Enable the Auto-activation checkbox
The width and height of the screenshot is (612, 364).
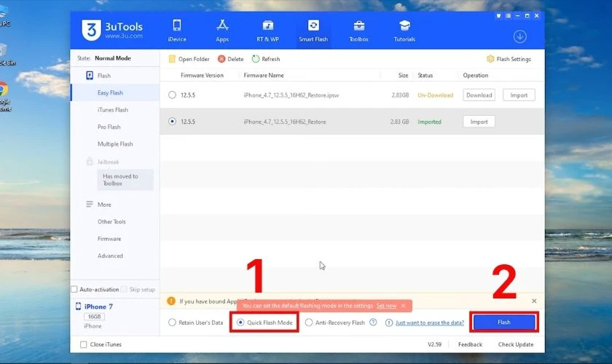pos(74,289)
